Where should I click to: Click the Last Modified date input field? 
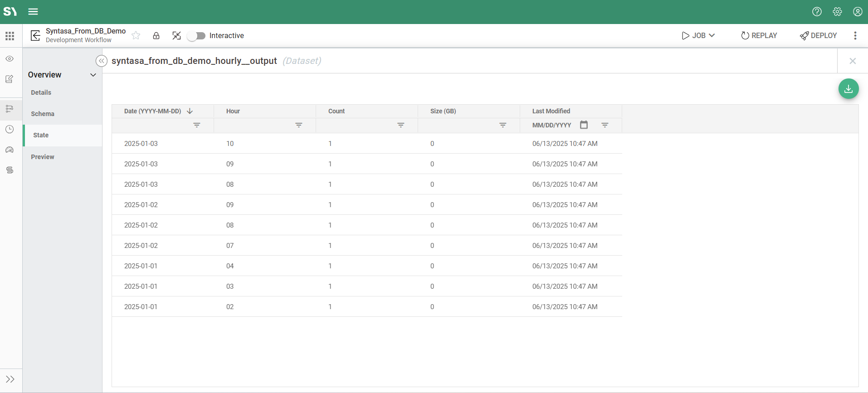click(552, 125)
